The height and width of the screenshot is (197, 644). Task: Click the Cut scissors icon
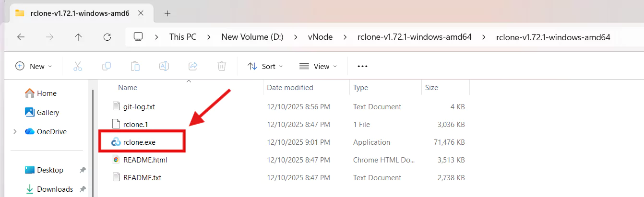[77, 66]
